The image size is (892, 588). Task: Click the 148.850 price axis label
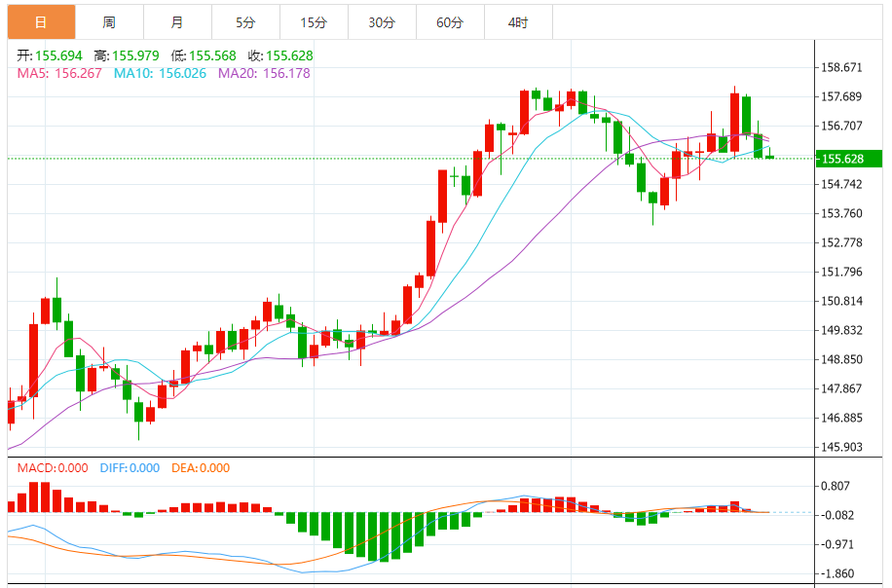click(x=841, y=359)
